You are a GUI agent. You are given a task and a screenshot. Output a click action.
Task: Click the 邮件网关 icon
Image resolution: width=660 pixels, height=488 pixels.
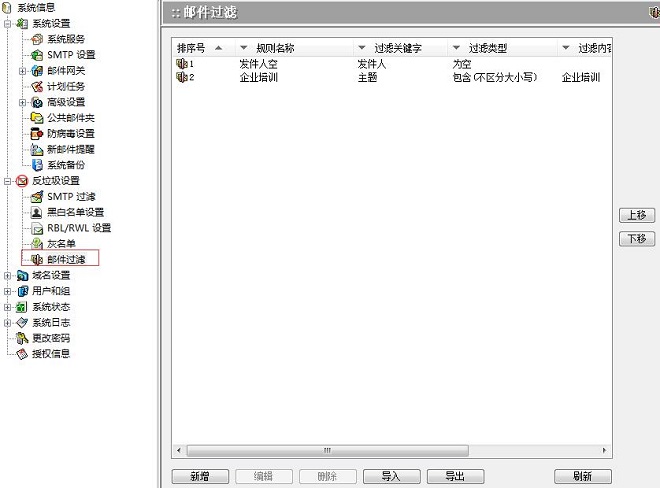click(x=37, y=71)
